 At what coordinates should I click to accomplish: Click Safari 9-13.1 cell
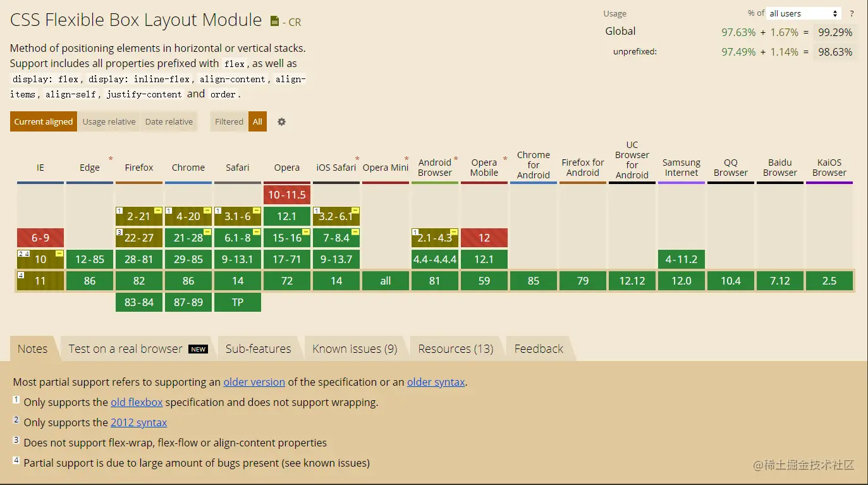[x=238, y=259]
